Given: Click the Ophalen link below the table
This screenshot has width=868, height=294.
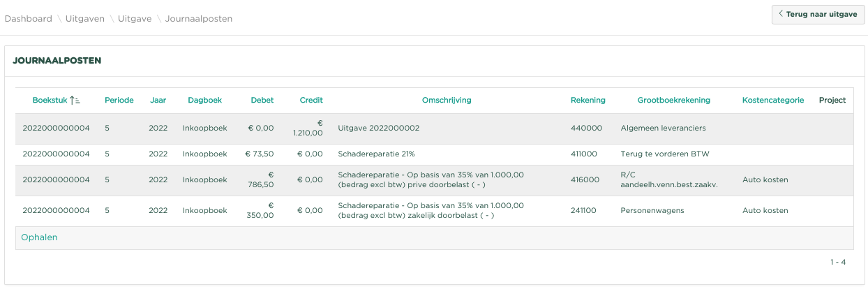Looking at the screenshot, I should pyautogui.click(x=39, y=237).
